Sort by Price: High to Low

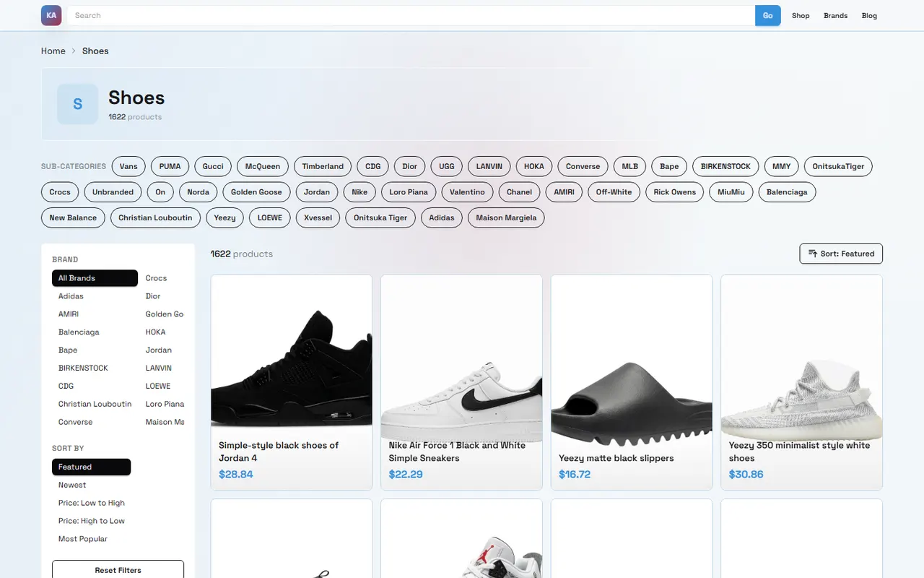[x=92, y=521]
